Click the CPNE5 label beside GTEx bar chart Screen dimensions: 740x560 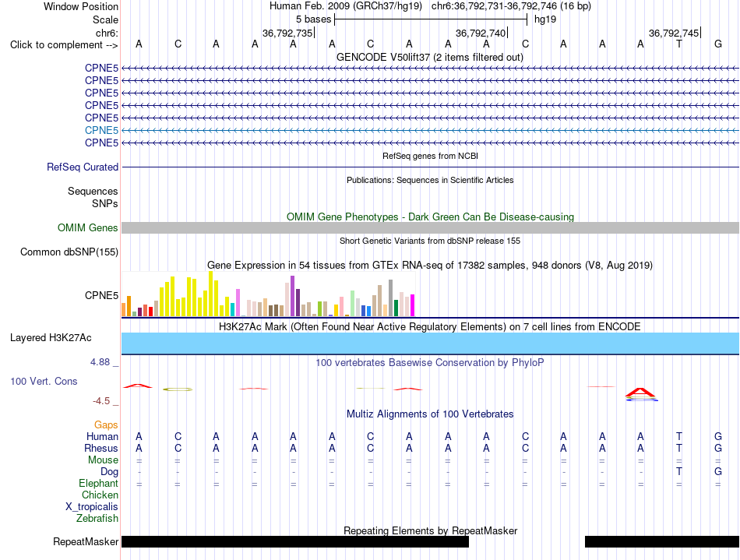coord(101,295)
